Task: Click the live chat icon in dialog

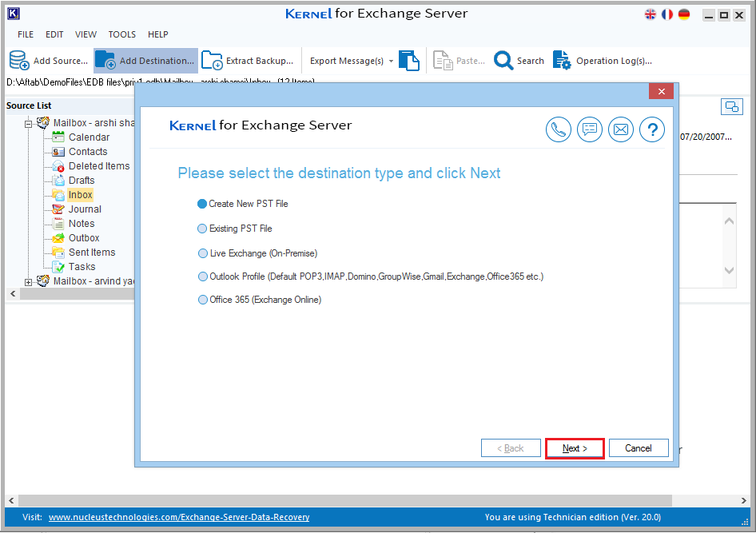Action: [x=590, y=129]
